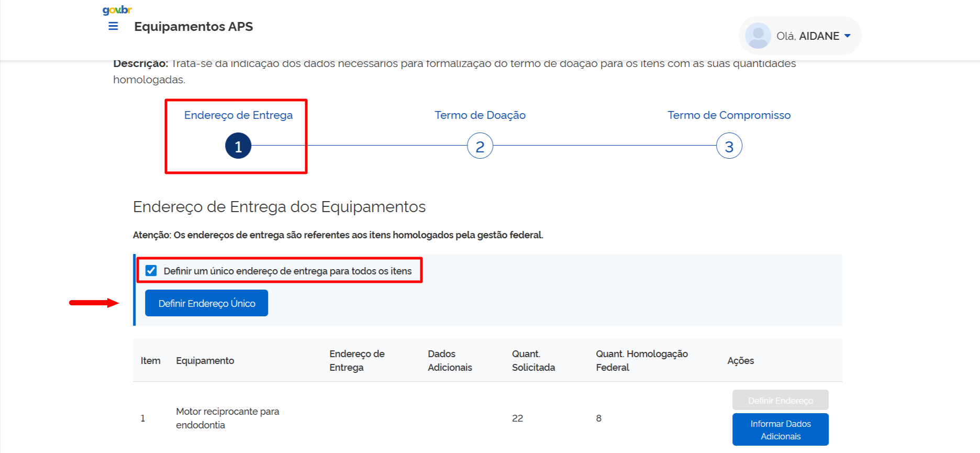This screenshot has width=980, height=453.
Task: Select the Endereço de Entrega step label
Action: point(238,115)
